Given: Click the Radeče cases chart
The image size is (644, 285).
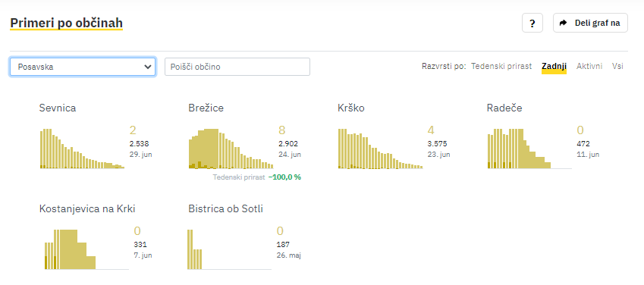Looking at the screenshot, I should 529,149.
